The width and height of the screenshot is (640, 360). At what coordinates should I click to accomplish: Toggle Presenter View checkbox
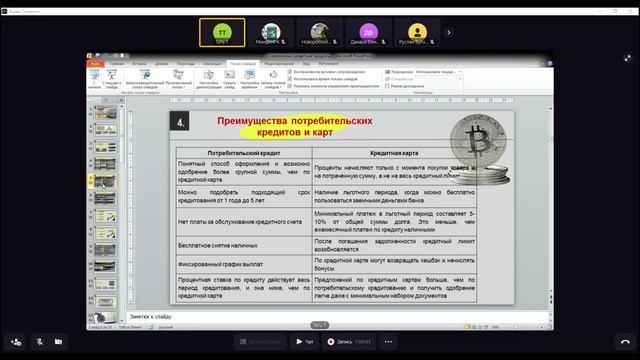[387, 86]
